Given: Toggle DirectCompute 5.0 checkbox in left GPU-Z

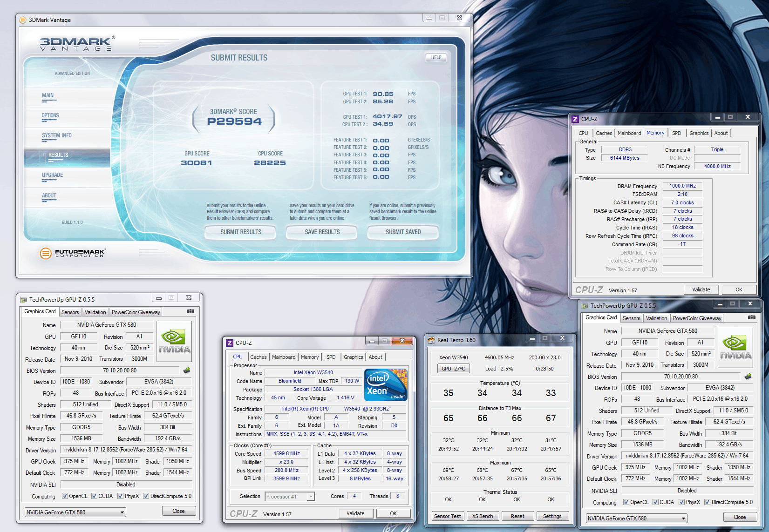Looking at the screenshot, I should tap(146, 496).
